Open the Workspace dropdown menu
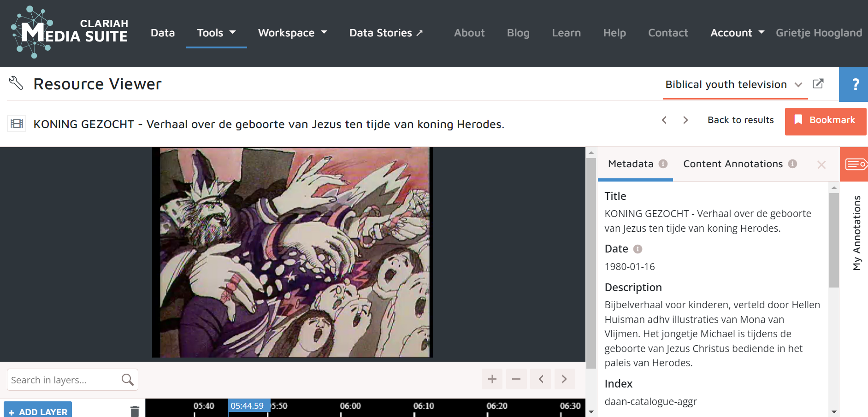The width and height of the screenshot is (868, 417). click(292, 33)
